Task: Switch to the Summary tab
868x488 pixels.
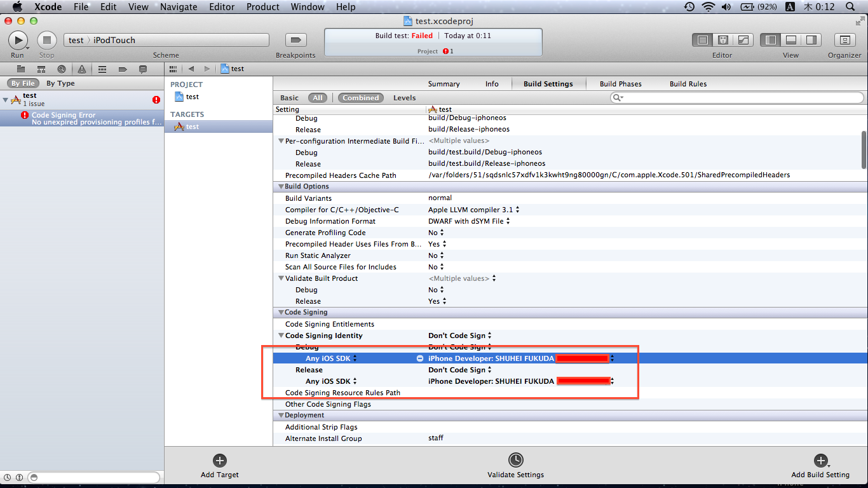Action: (x=444, y=84)
